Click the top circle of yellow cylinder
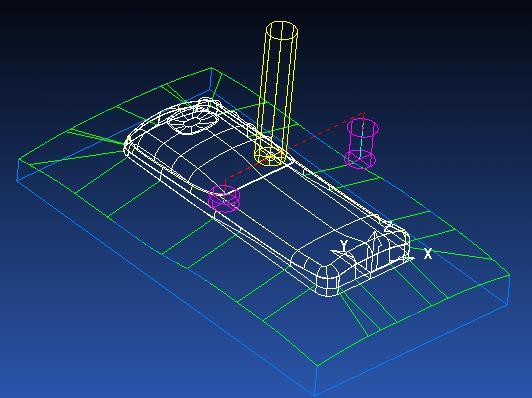 tap(282, 31)
